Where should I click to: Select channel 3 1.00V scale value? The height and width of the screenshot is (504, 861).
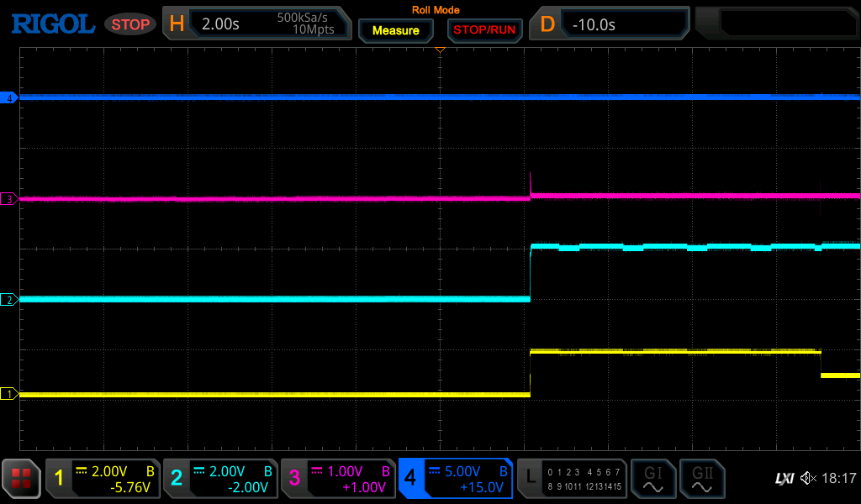(345, 471)
